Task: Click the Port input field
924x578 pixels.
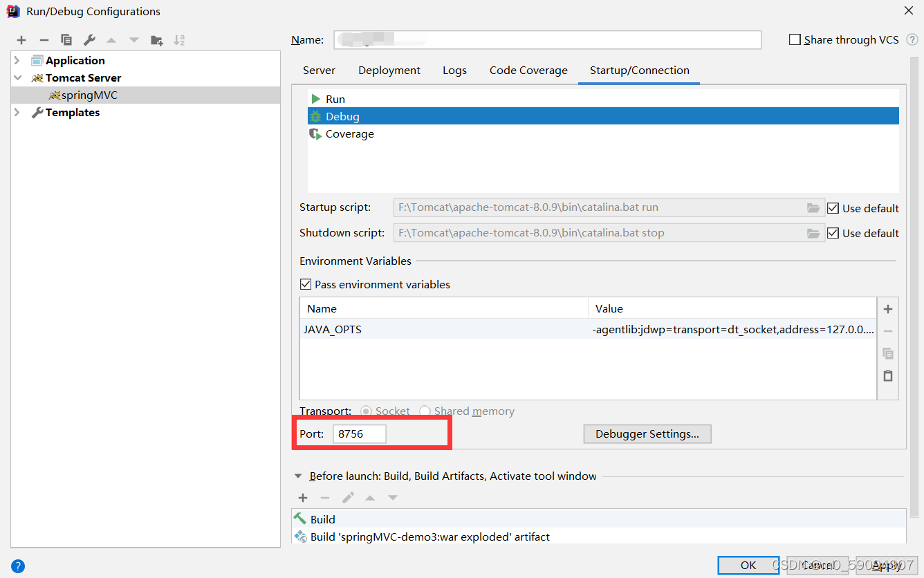Action: (359, 433)
